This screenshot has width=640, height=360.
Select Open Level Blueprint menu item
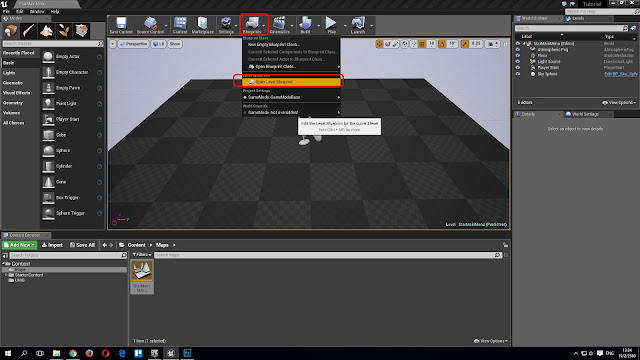click(291, 82)
